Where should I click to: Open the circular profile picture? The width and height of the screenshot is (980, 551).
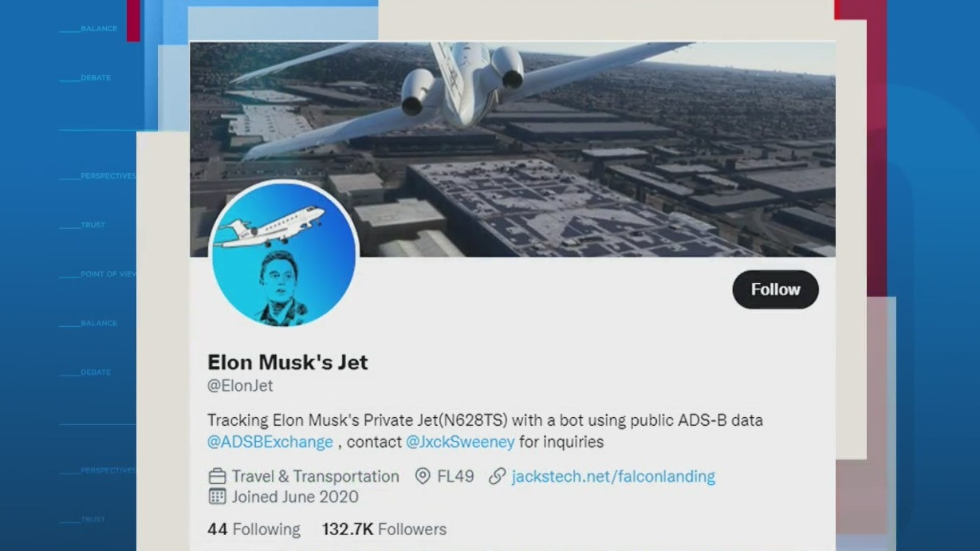pyautogui.click(x=283, y=254)
